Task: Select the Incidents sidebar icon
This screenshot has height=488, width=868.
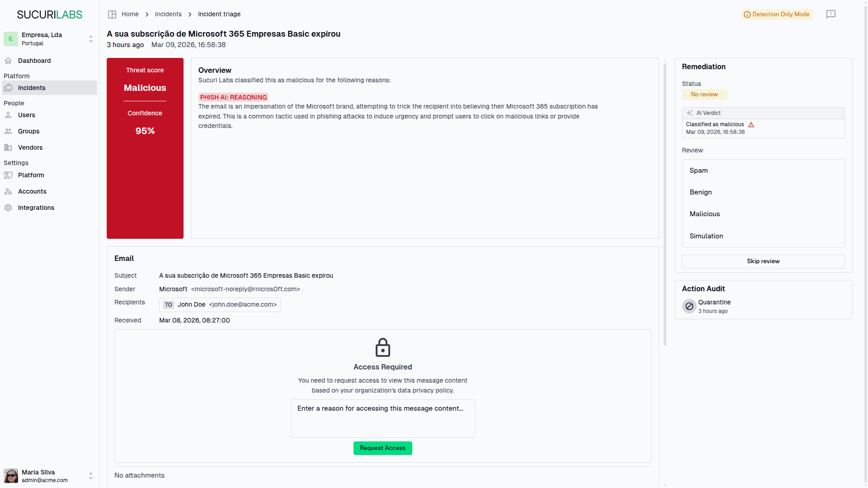Action: pyautogui.click(x=8, y=87)
